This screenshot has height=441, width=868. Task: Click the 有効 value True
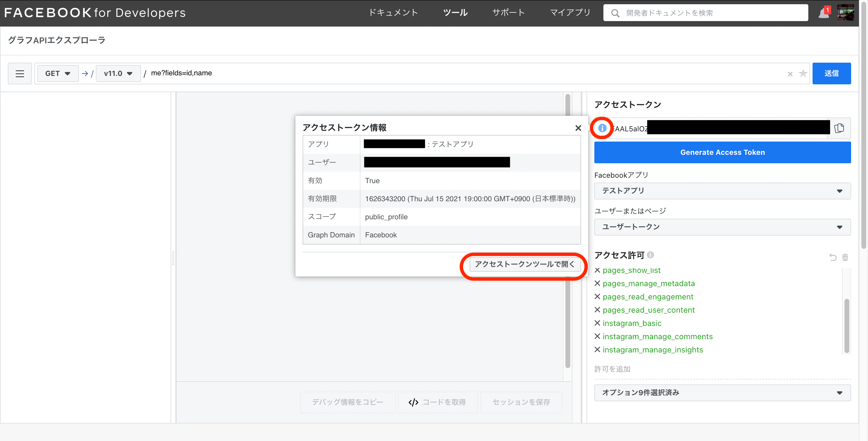[372, 180]
